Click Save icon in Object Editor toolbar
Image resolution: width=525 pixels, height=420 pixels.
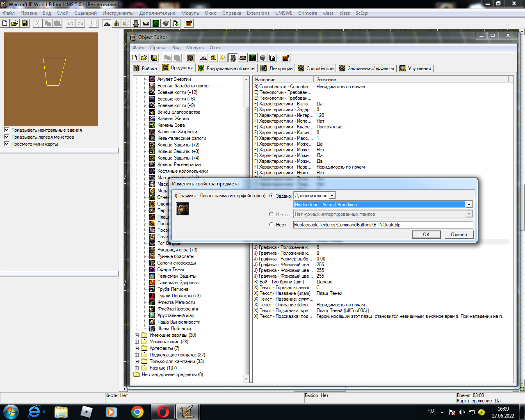[154, 58]
